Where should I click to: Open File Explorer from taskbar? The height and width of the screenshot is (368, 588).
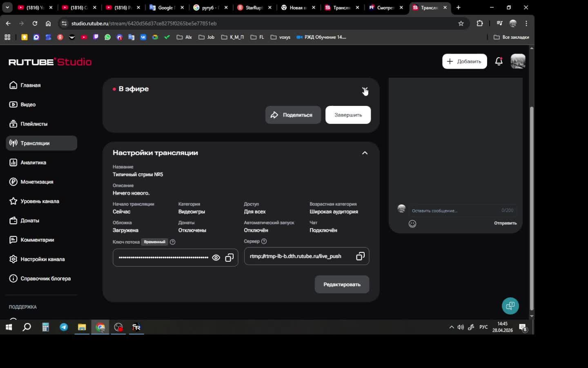pyautogui.click(x=82, y=327)
